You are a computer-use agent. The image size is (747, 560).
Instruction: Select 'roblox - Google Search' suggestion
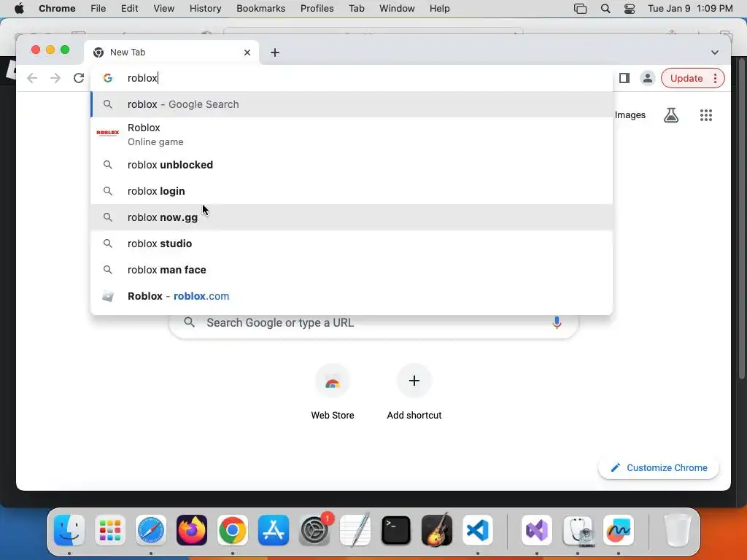pyautogui.click(x=352, y=104)
